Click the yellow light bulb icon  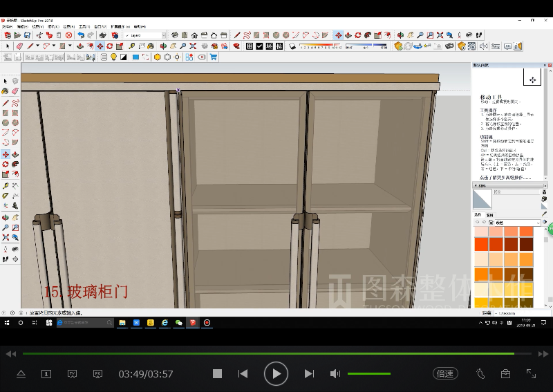click(113, 57)
